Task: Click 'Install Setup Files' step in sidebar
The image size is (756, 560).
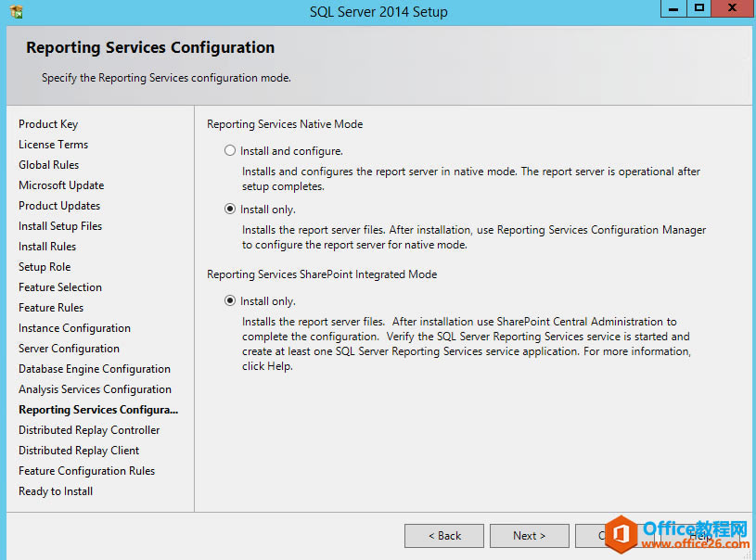Action: pos(60,226)
